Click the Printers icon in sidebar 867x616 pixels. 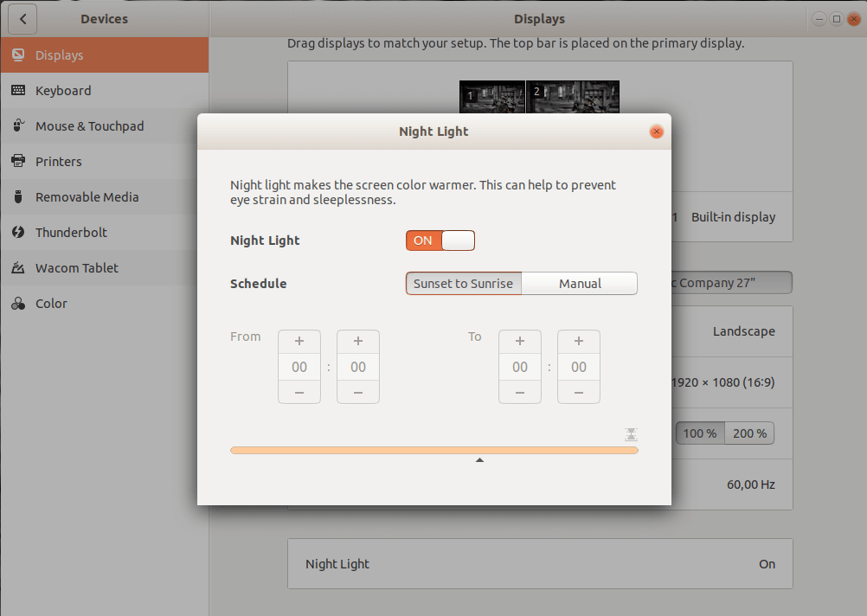(x=17, y=162)
